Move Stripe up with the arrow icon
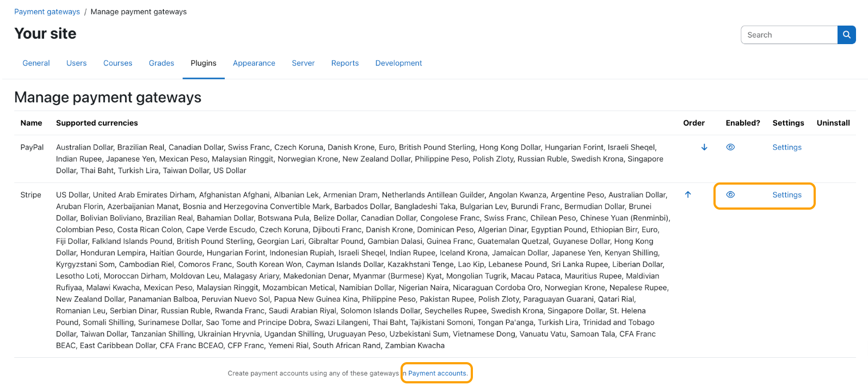Image resolution: width=868 pixels, height=391 pixels. [688, 194]
